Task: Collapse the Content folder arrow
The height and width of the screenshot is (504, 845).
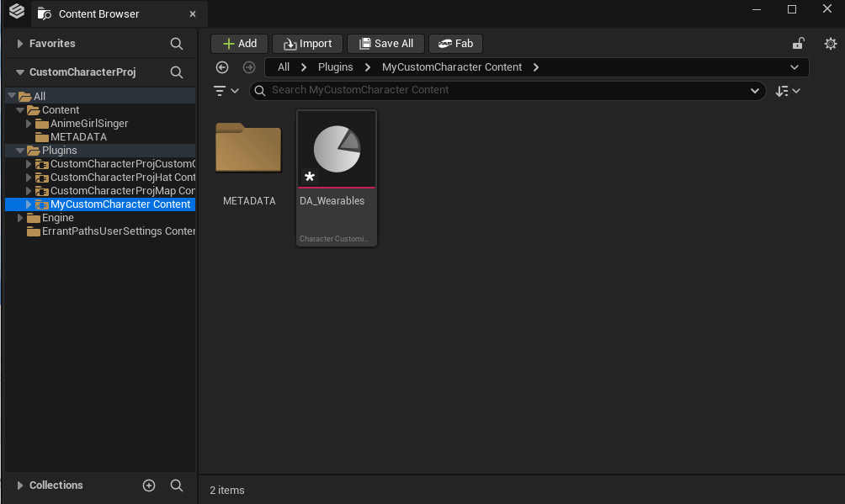Action: click(x=20, y=110)
